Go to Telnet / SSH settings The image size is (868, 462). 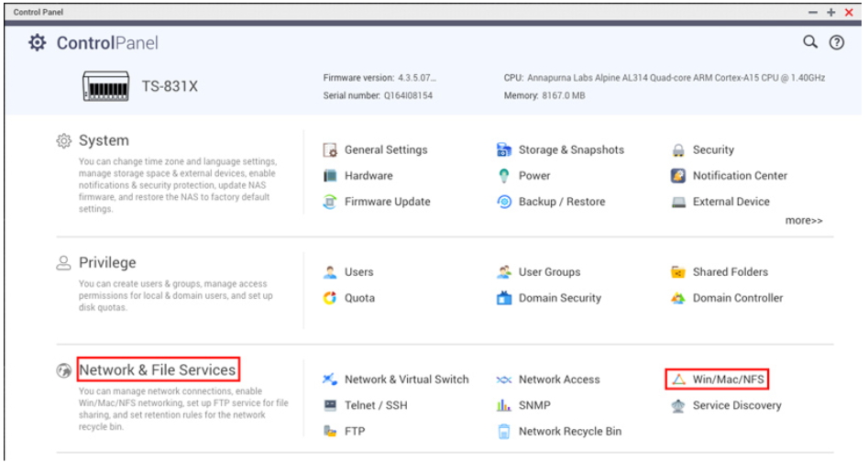[x=376, y=405]
